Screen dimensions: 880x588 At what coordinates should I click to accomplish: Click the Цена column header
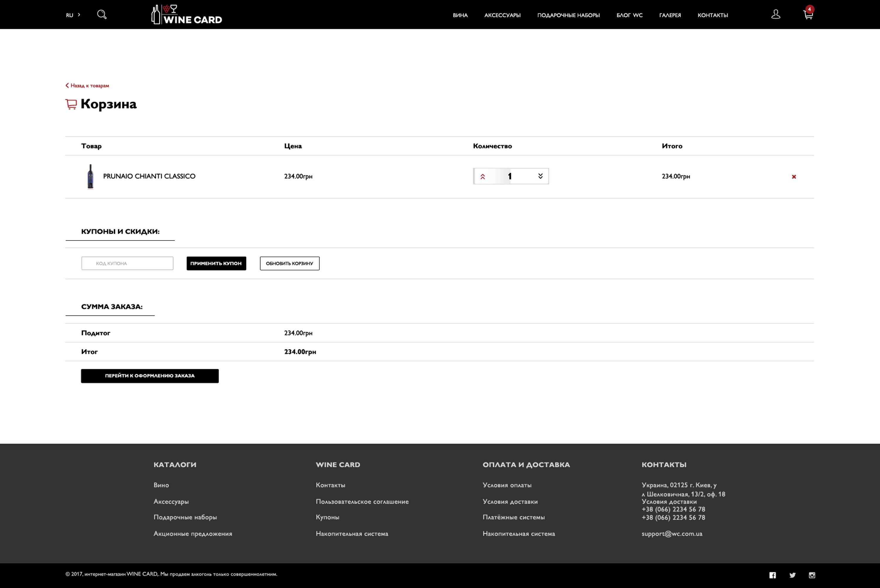coord(293,146)
